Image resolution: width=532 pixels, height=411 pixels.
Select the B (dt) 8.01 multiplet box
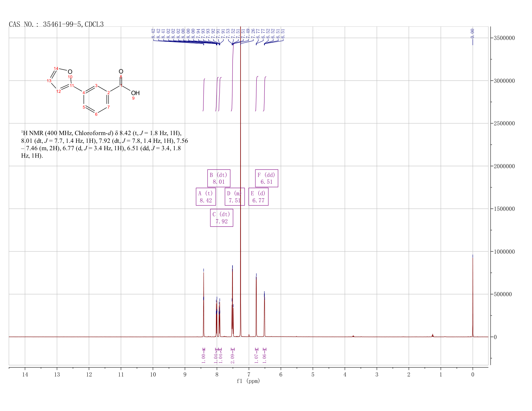[219, 178]
